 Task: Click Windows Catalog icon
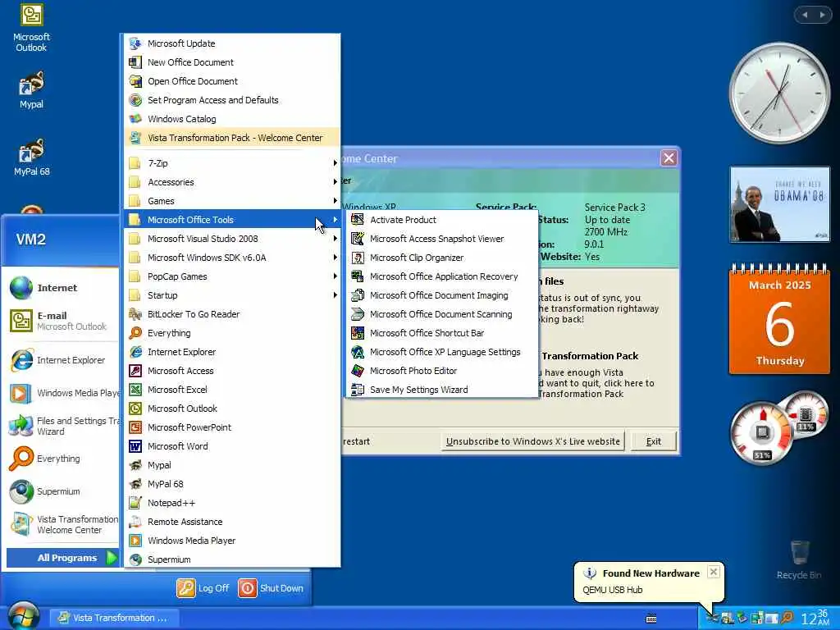coord(135,119)
